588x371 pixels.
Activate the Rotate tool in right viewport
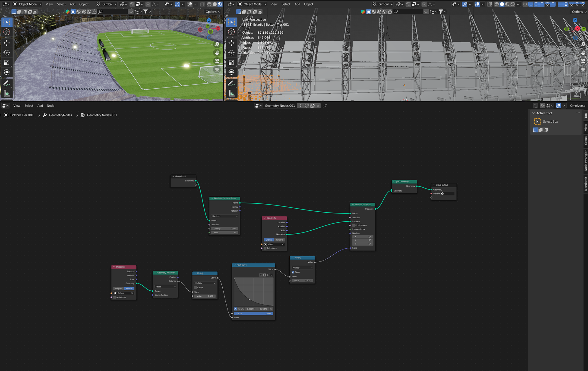coord(232,53)
